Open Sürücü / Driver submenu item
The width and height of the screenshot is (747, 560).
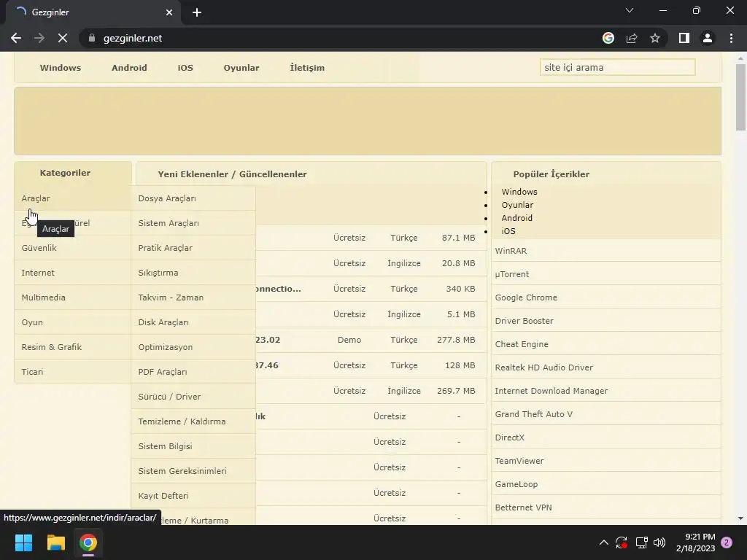click(x=193, y=396)
